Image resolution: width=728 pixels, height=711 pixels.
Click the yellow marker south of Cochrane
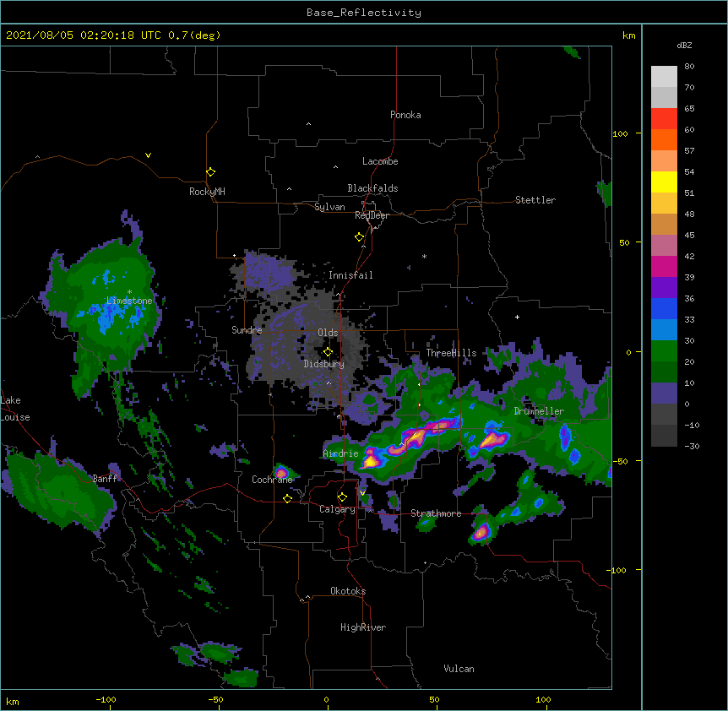287,498
